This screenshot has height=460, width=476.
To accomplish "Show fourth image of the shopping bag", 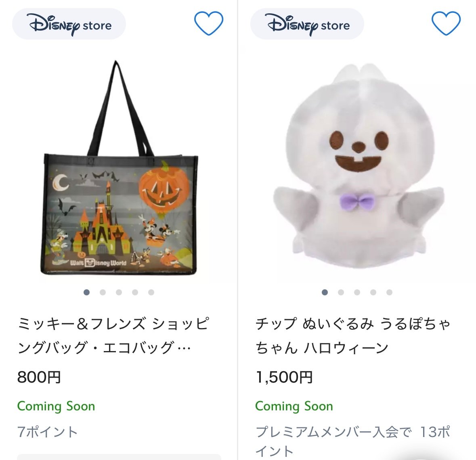I will [x=135, y=292].
